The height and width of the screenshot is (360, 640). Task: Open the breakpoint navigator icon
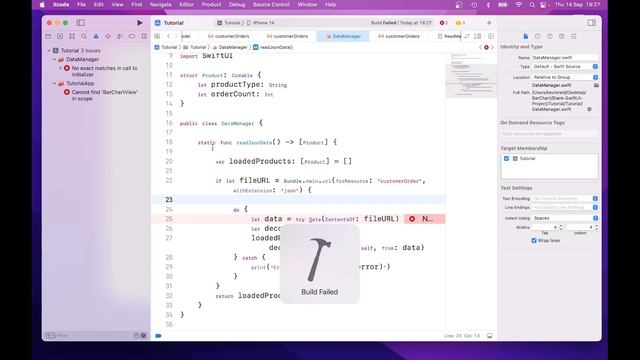tap(132, 36)
